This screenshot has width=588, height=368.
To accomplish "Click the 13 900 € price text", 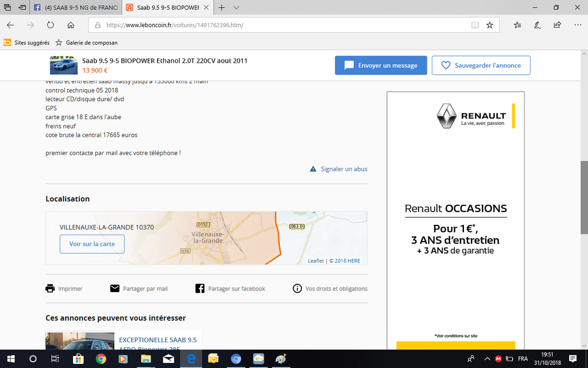I will click(x=95, y=70).
